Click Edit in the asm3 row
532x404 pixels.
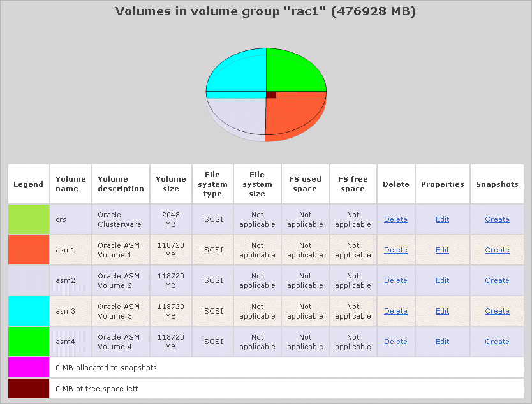[443, 311]
